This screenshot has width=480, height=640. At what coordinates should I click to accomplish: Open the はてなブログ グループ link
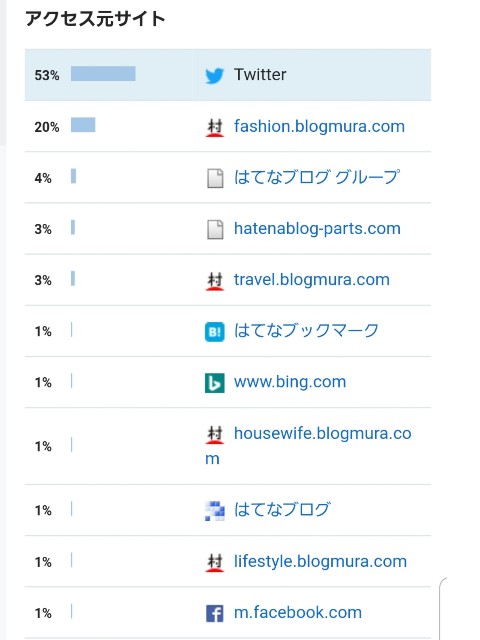tap(317, 178)
